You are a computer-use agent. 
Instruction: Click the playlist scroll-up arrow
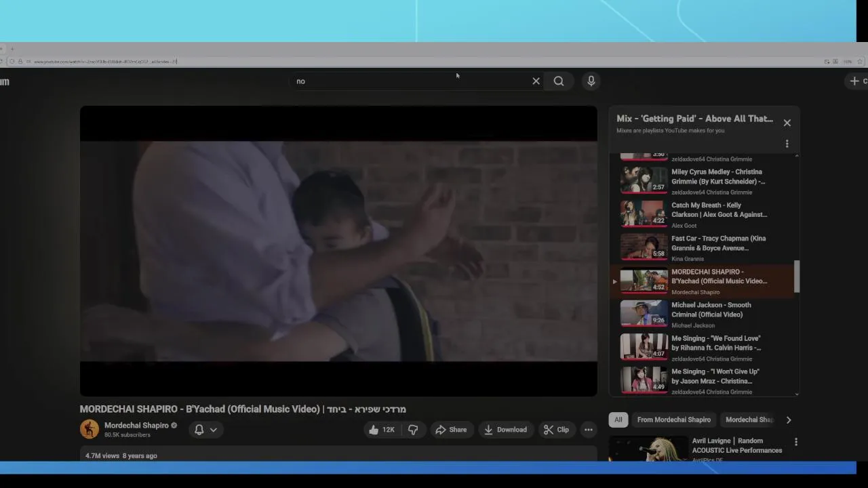797,156
